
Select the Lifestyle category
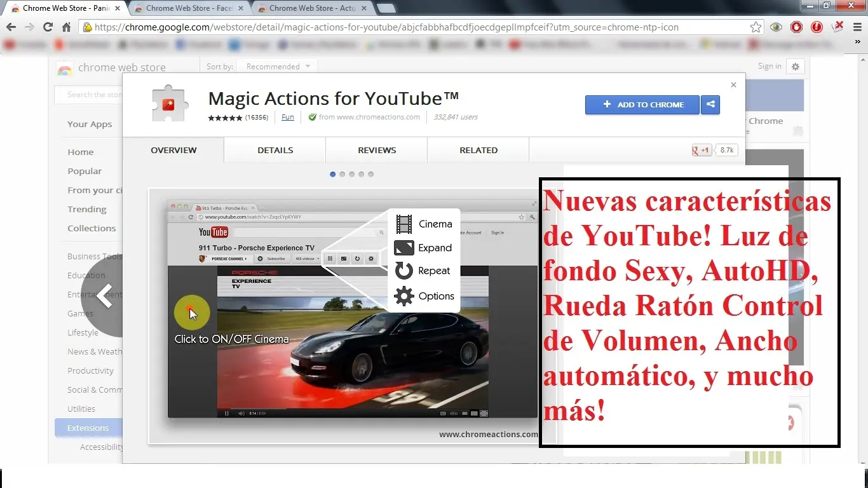[83, 332]
